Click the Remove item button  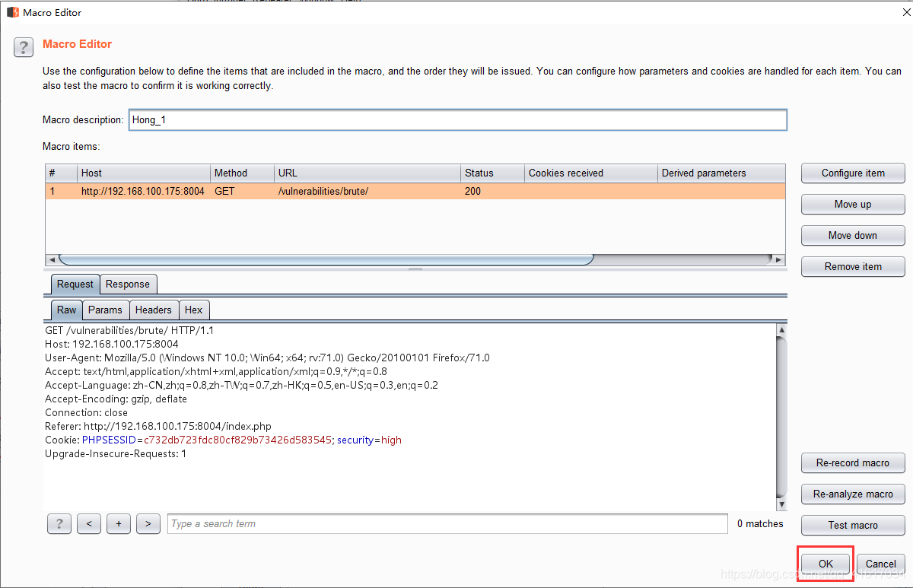click(853, 266)
